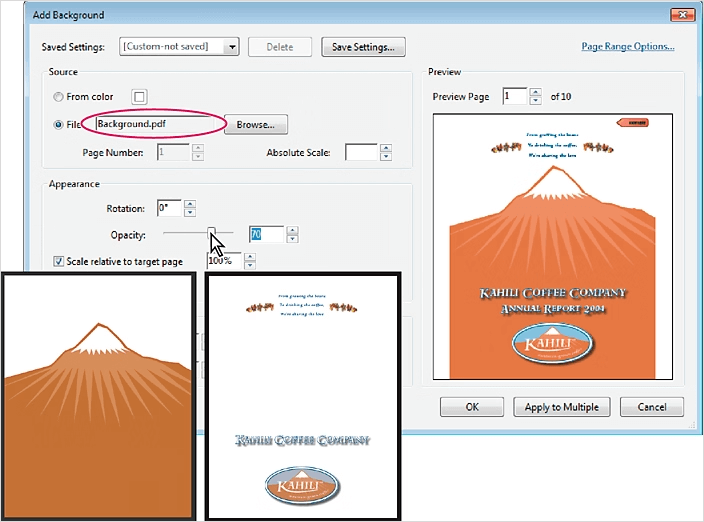Open the From color swatch picker
The width and height of the screenshot is (704, 522).
[139, 97]
